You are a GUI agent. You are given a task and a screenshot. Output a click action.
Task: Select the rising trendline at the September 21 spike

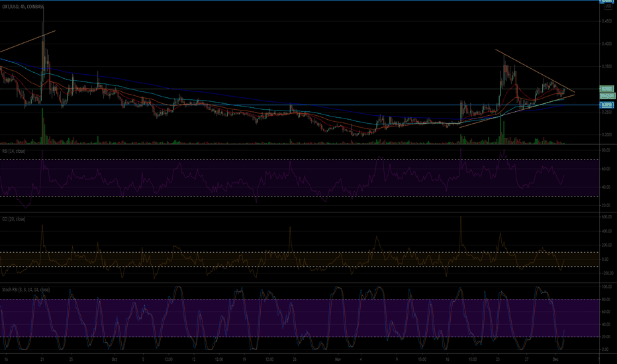(28, 41)
